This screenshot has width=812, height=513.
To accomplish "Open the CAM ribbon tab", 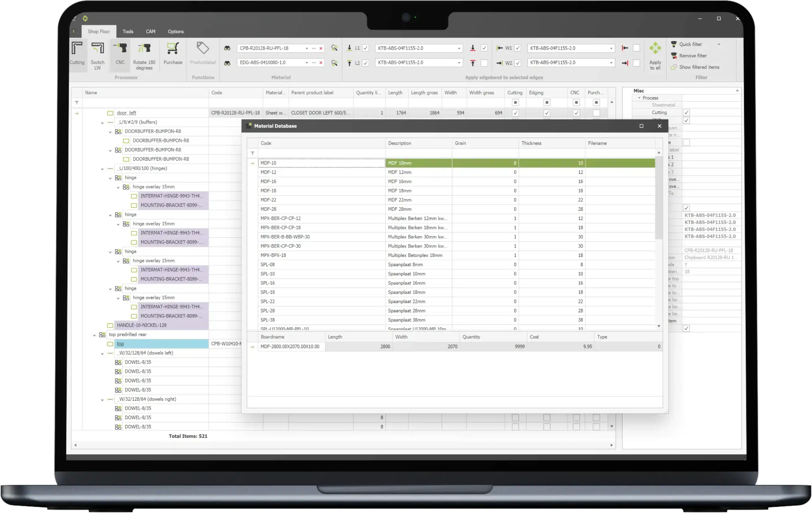I will click(150, 31).
